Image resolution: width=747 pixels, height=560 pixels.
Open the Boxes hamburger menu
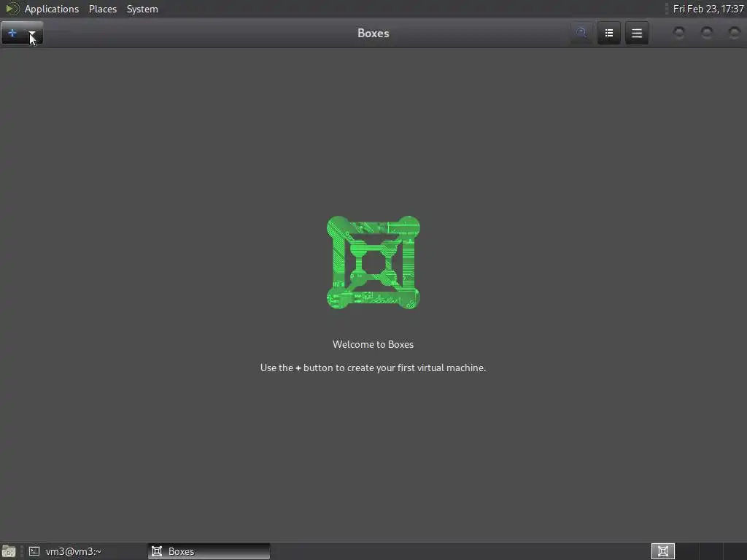tap(636, 33)
